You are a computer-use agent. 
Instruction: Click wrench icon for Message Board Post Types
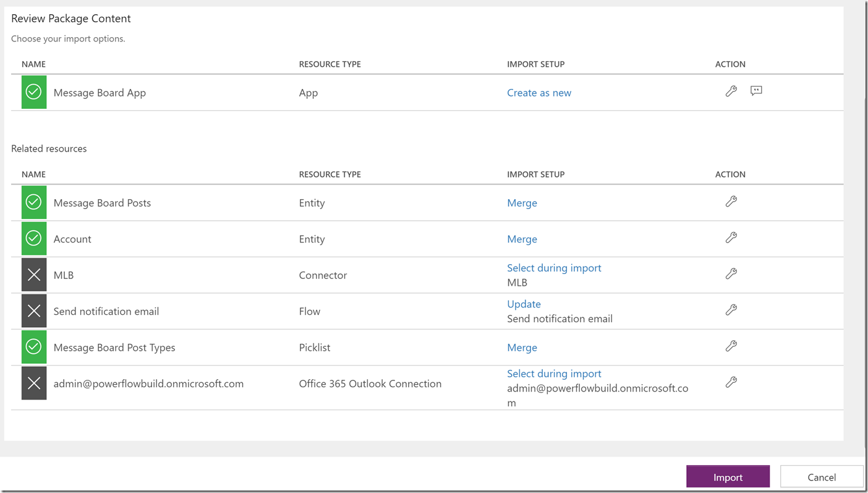pyautogui.click(x=731, y=346)
